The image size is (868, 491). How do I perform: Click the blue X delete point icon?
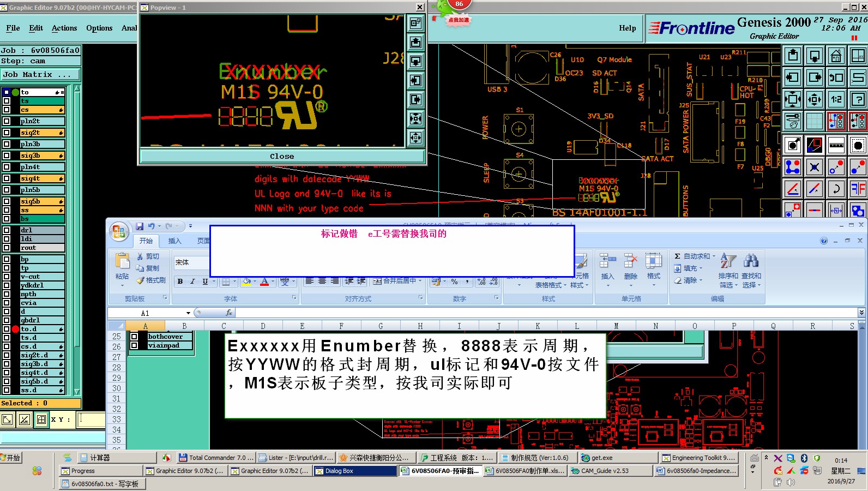tap(815, 167)
